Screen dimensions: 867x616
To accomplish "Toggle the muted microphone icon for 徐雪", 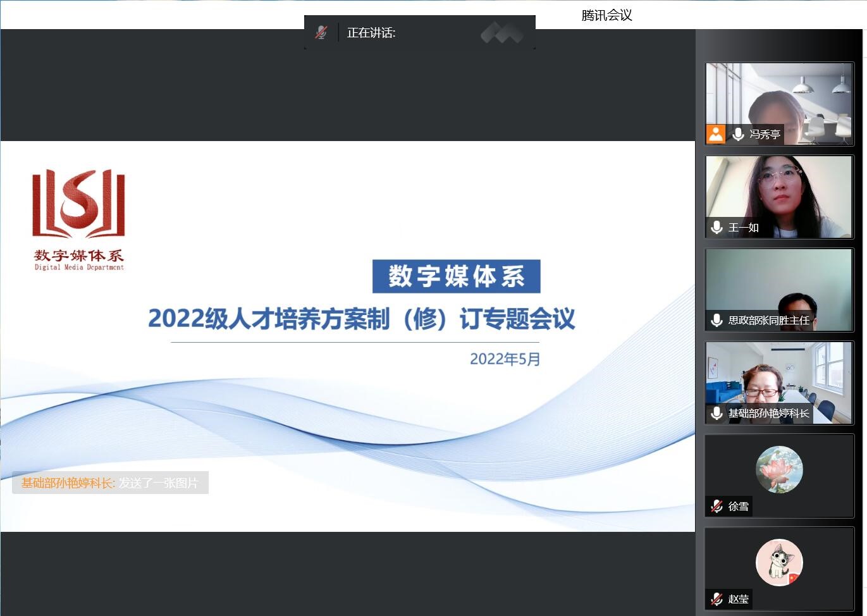I will [x=716, y=507].
